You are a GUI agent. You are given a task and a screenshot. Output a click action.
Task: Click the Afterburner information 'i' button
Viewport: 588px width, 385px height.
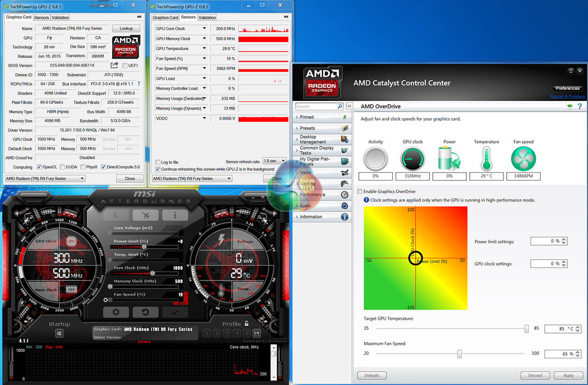[175, 215]
